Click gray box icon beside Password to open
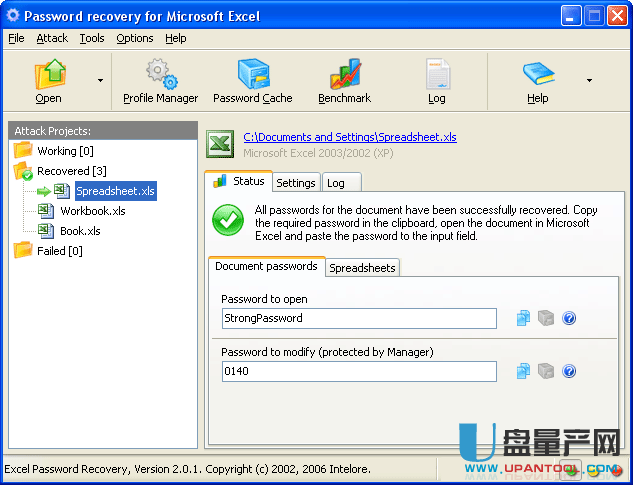Screen dimensions: 633x485 tap(546, 318)
